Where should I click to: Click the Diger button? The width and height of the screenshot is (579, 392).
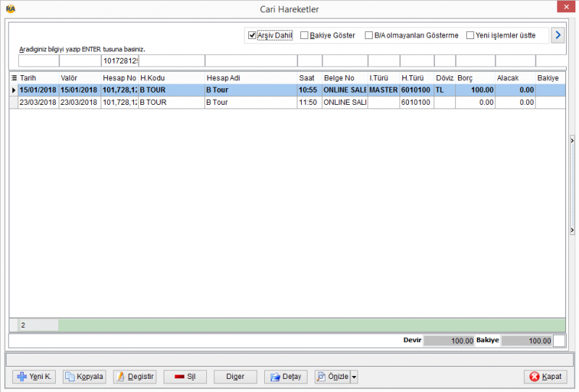235,377
